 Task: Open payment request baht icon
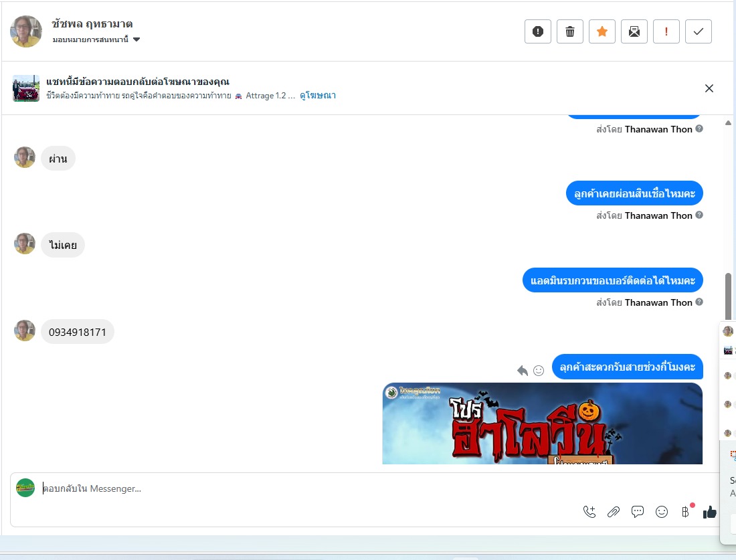[686, 512]
